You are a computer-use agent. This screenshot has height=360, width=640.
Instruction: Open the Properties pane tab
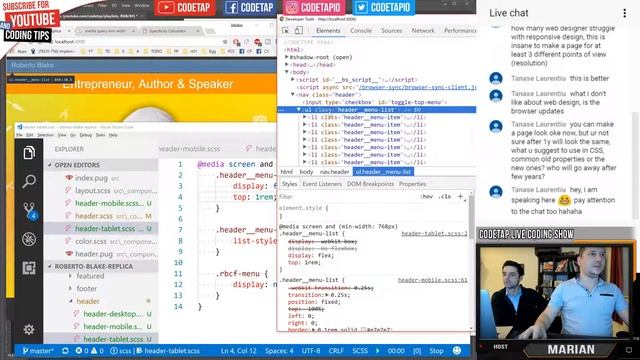(412, 184)
